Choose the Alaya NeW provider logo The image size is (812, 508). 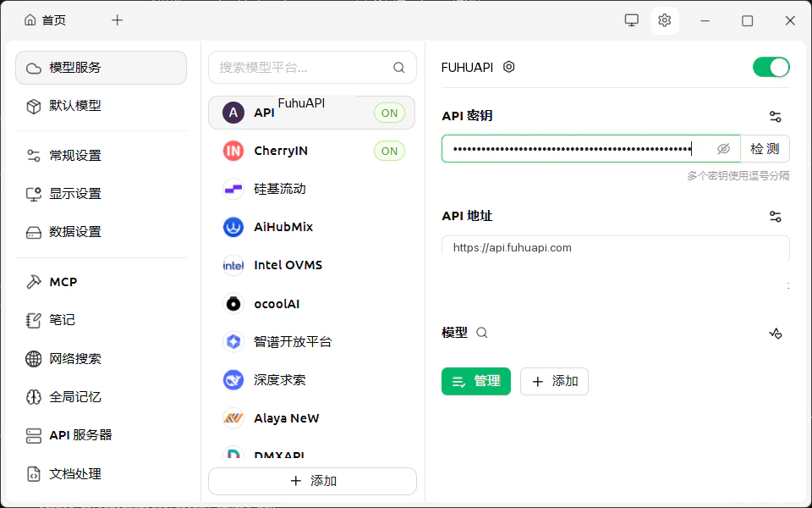[233, 417]
